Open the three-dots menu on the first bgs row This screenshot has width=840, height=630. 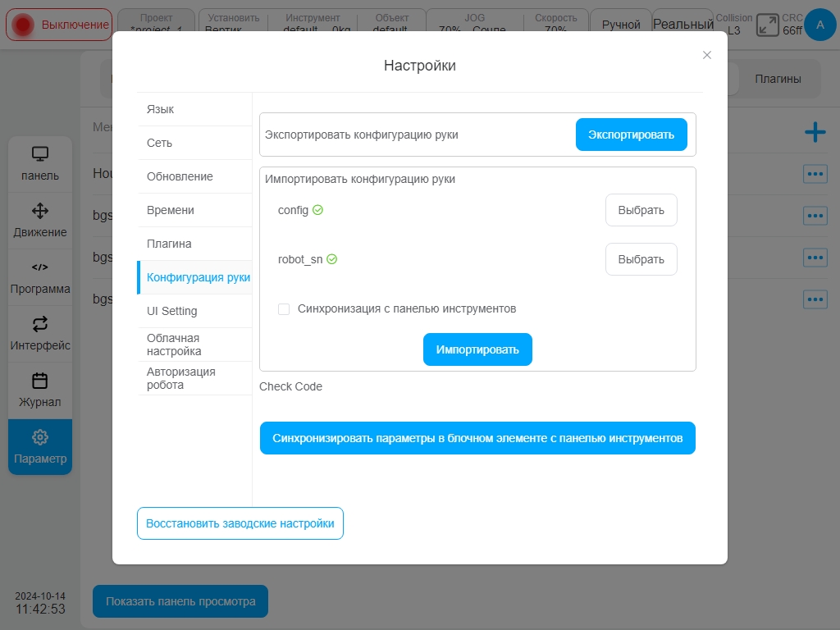[815, 216]
